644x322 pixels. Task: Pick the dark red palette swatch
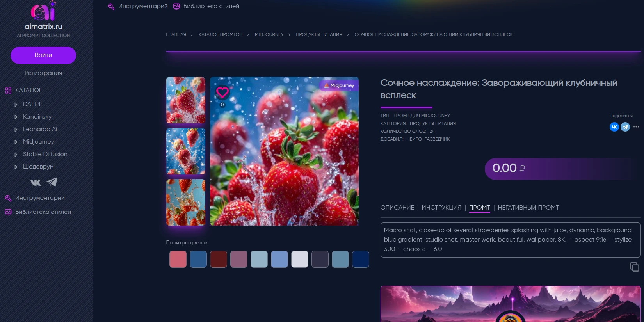[x=219, y=259]
